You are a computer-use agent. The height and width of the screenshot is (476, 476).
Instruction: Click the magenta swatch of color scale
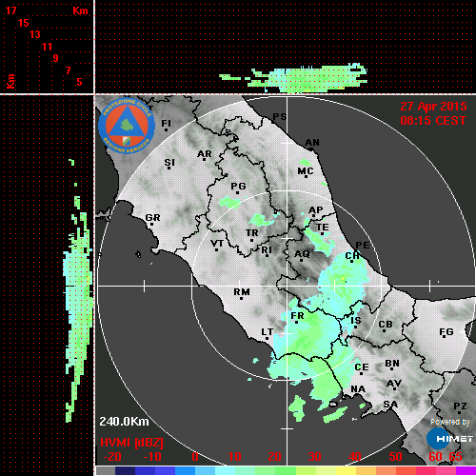click(466, 471)
